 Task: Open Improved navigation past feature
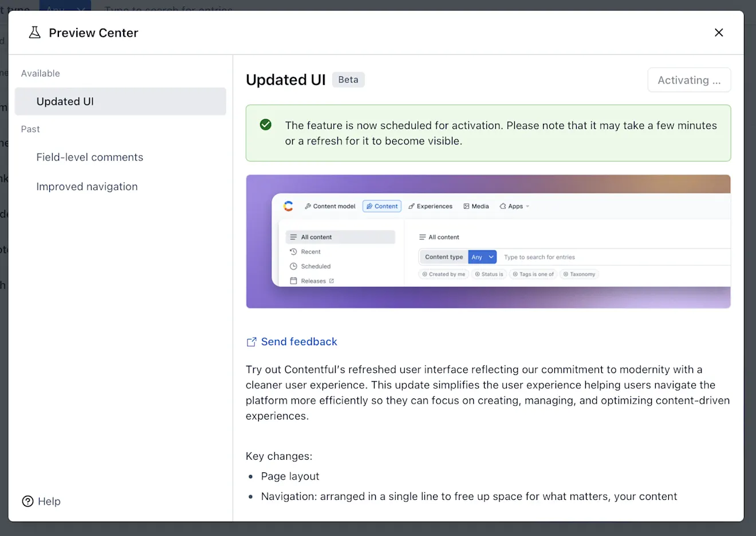pyautogui.click(x=87, y=186)
